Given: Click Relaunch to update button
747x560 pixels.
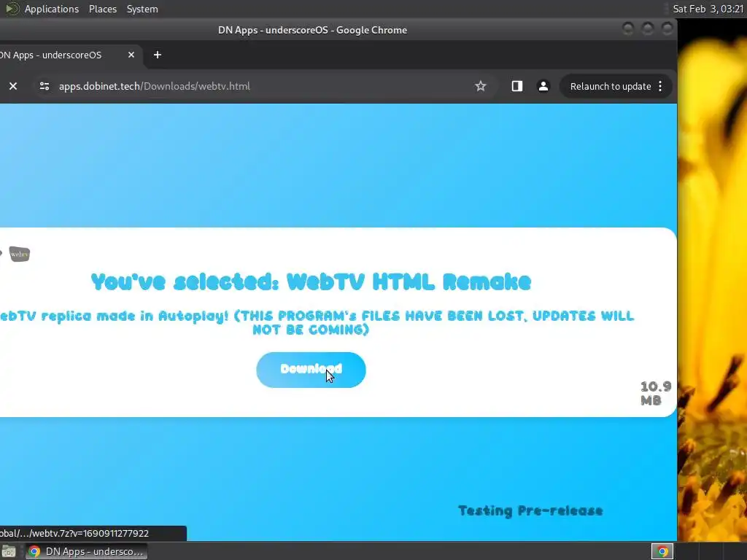Looking at the screenshot, I should (611, 86).
